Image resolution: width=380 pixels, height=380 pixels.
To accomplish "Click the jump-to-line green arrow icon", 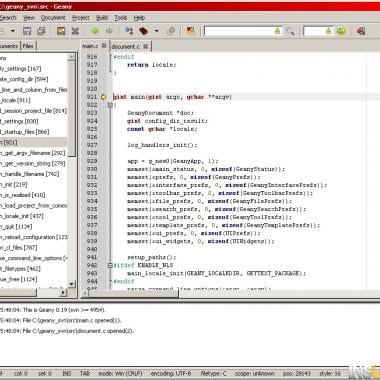I will point(341,31).
